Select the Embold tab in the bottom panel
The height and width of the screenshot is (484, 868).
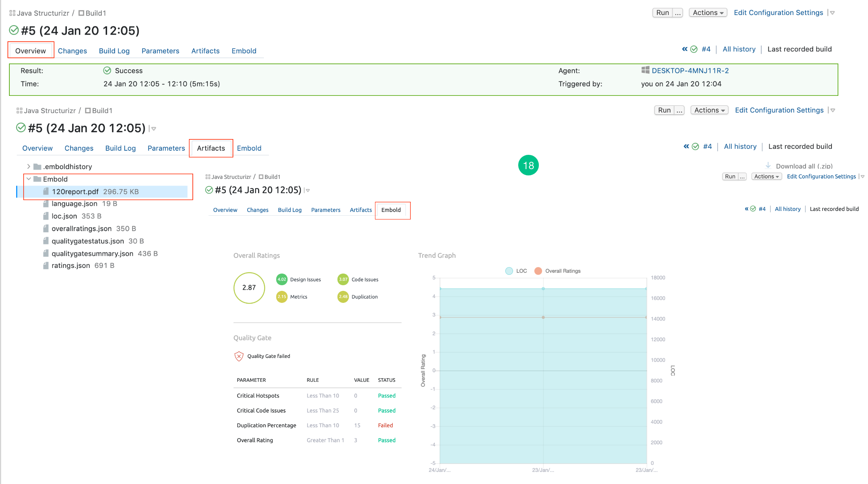[x=391, y=210]
